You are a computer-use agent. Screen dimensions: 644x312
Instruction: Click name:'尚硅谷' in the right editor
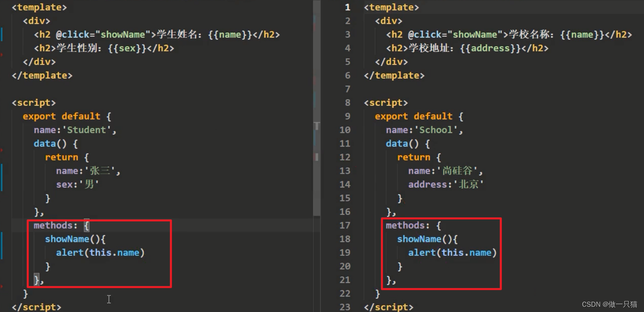(x=446, y=171)
